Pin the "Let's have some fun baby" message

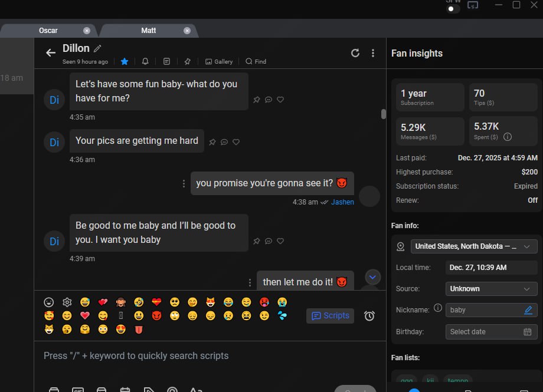click(256, 100)
